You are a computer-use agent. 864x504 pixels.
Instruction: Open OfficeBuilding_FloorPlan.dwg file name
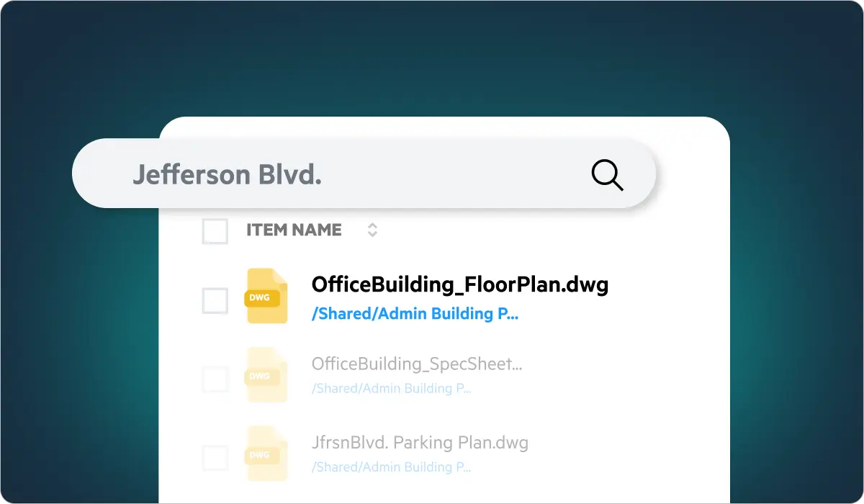(459, 285)
